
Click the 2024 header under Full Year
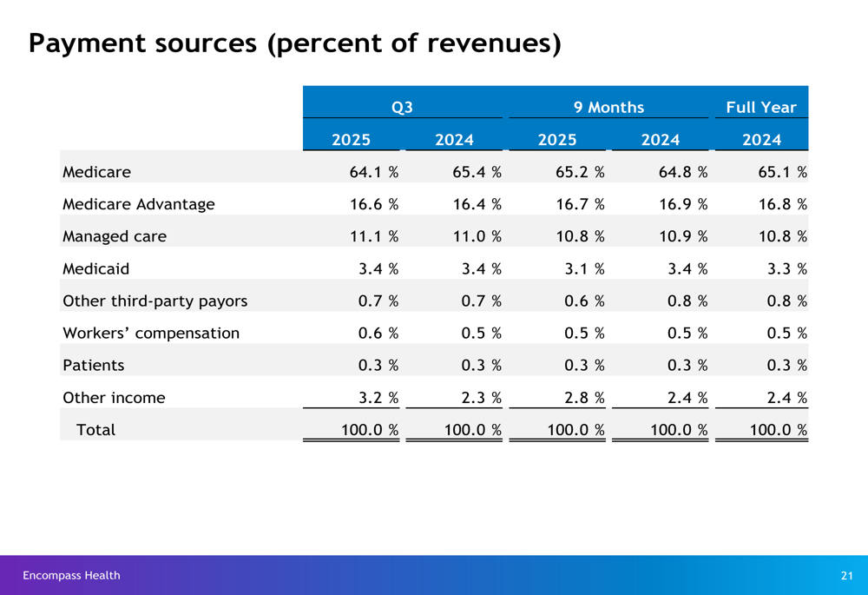tap(761, 140)
